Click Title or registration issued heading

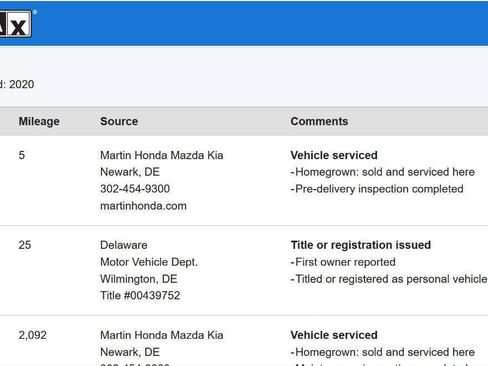pyautogui.click(x=361, y=245)
